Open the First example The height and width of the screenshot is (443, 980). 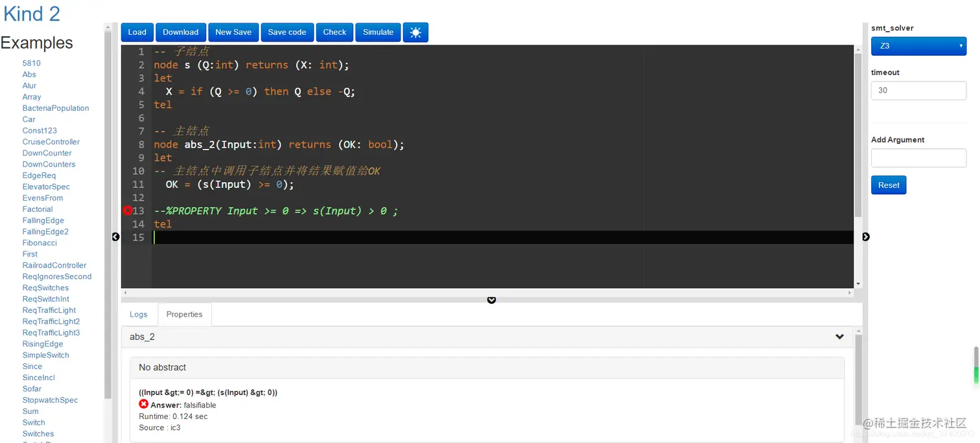30,254
